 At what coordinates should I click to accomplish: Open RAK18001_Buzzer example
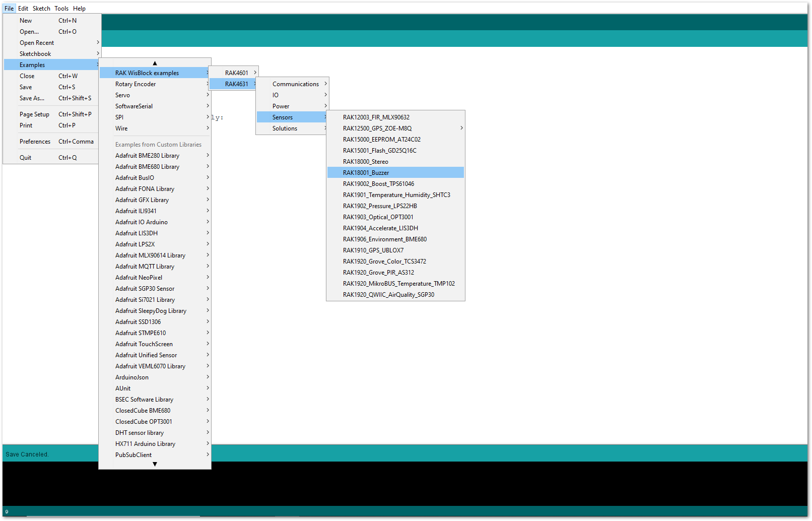pos(395,173)
